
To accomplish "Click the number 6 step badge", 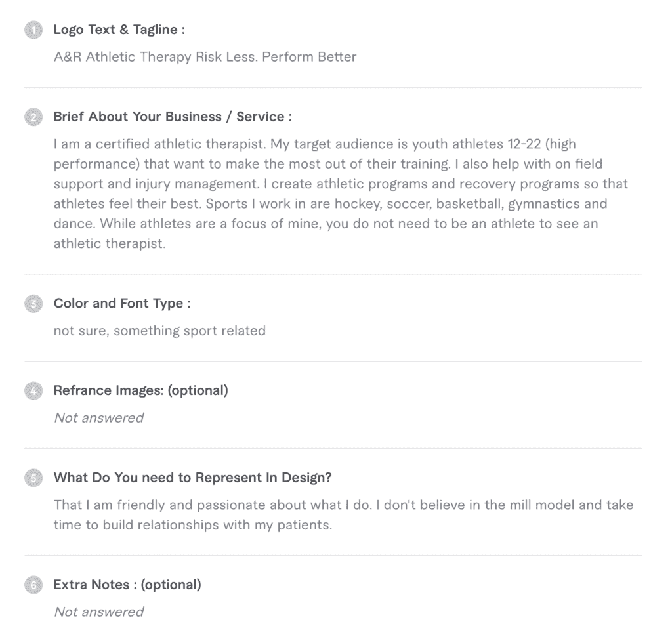I will [32, 585].
